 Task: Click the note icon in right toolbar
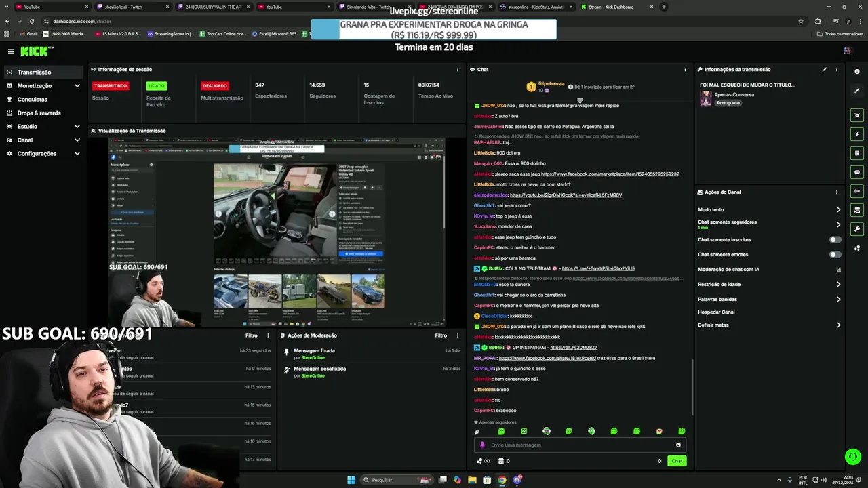tap(857, 153)
